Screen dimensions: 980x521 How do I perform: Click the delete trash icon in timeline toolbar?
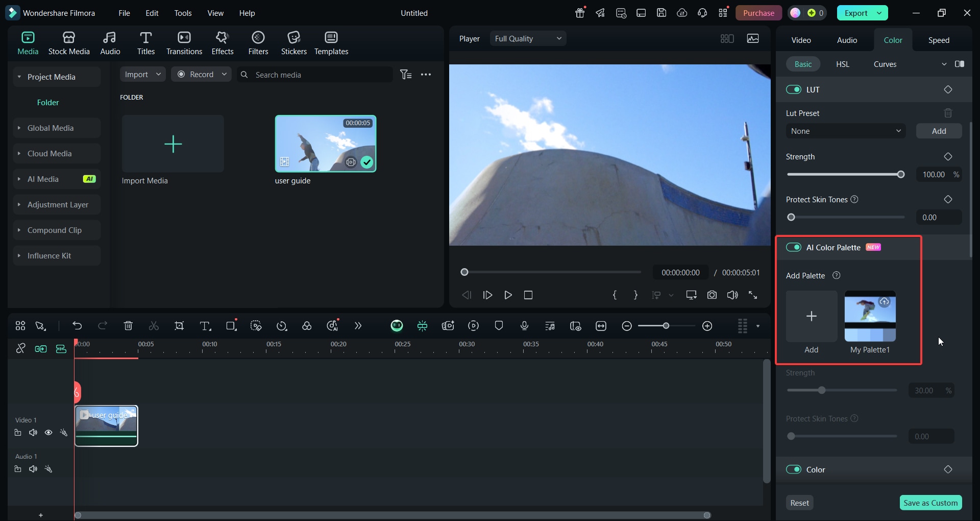(x=128, y=326)
